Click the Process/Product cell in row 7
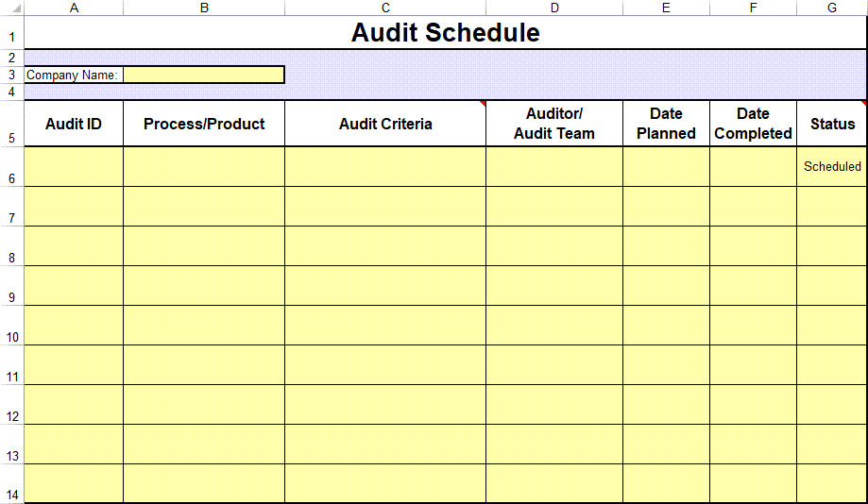 coord(204,207)
